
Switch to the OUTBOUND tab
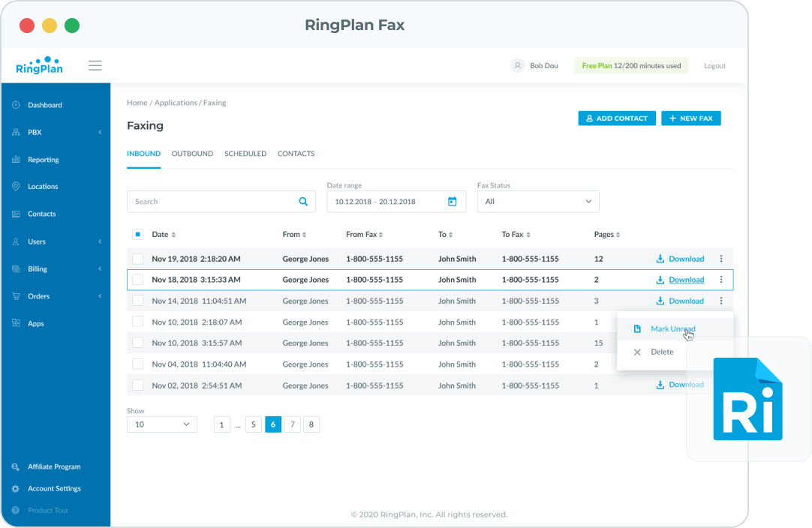[x=192, y=153]
